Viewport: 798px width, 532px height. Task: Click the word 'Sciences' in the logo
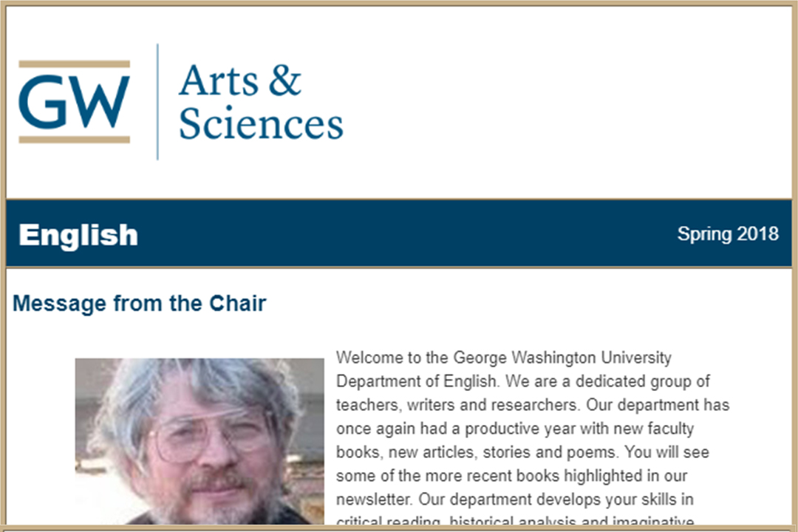[261, 123]
